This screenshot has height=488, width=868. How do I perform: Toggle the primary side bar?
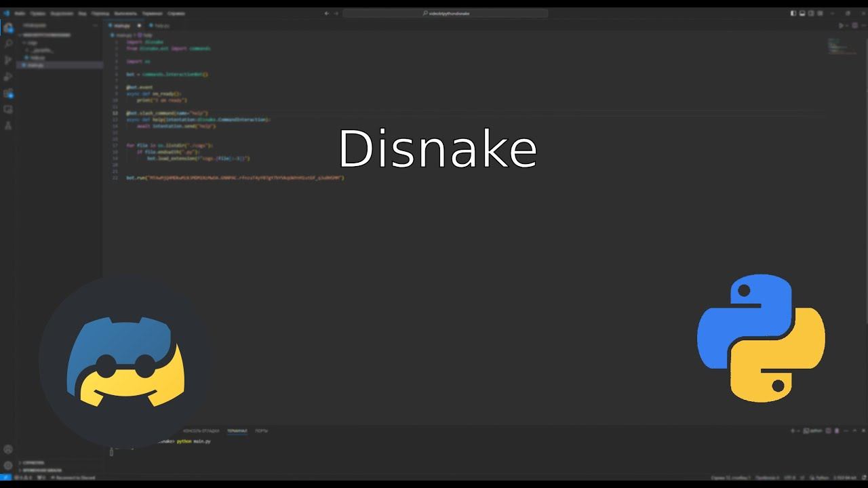794,14
